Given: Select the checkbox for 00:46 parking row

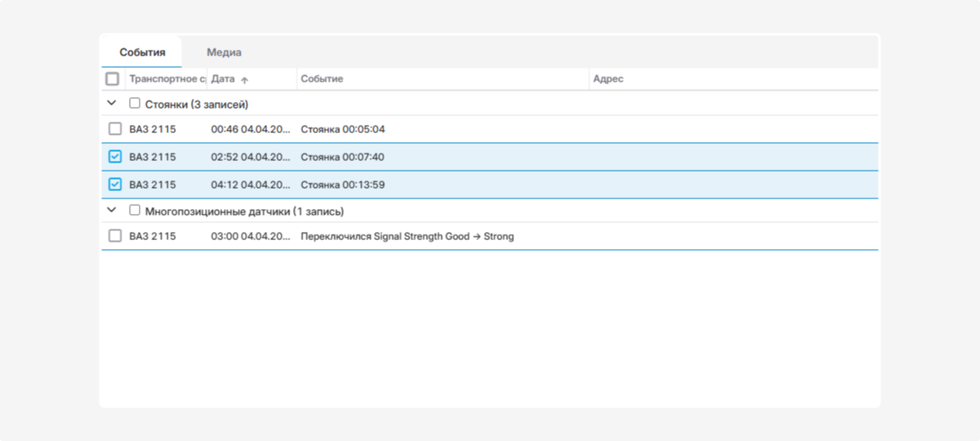Looking at the screenshot, I should click(115, 129).
